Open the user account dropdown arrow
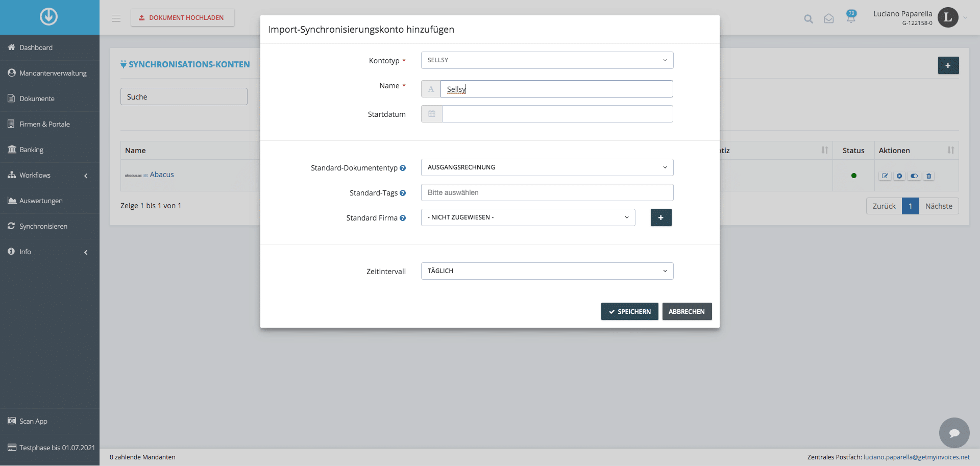The height and width of the screenshot is (466, 980). [965, 18]
